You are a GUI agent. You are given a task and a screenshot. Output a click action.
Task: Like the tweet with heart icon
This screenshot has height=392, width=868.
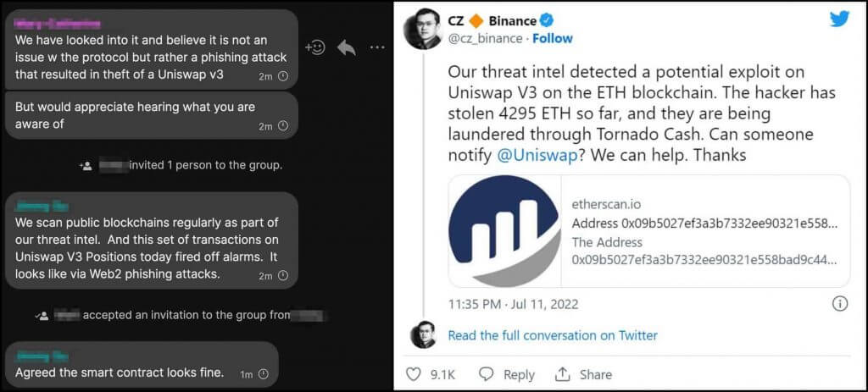[x=415, y=373]
